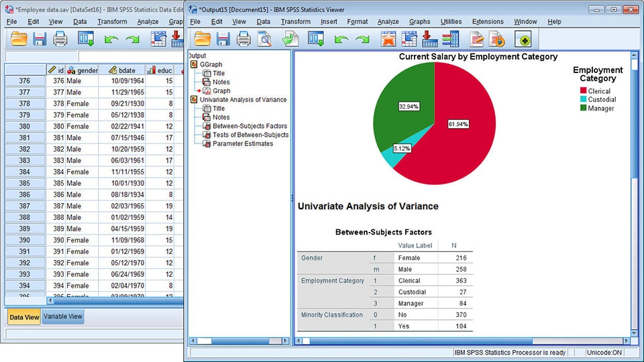Click the Print icon in Data Editor toolbar

point(60,40)
